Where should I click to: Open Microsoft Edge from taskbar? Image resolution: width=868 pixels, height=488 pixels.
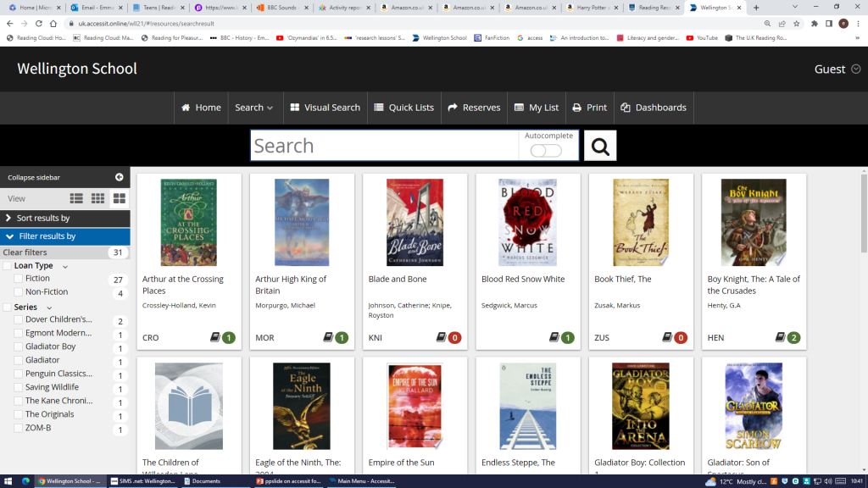click(x=25, y=481)
